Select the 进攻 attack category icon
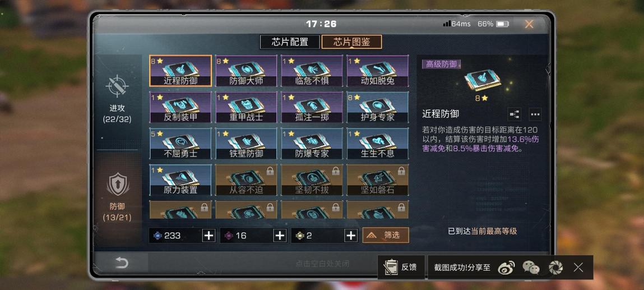Viewport: 644px width, 290px height. coord(117,86)
